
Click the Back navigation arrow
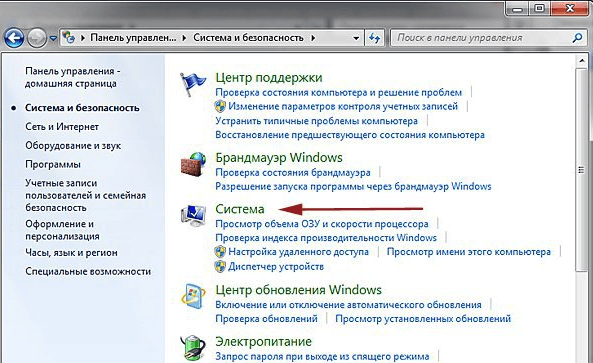click(14, 38)
